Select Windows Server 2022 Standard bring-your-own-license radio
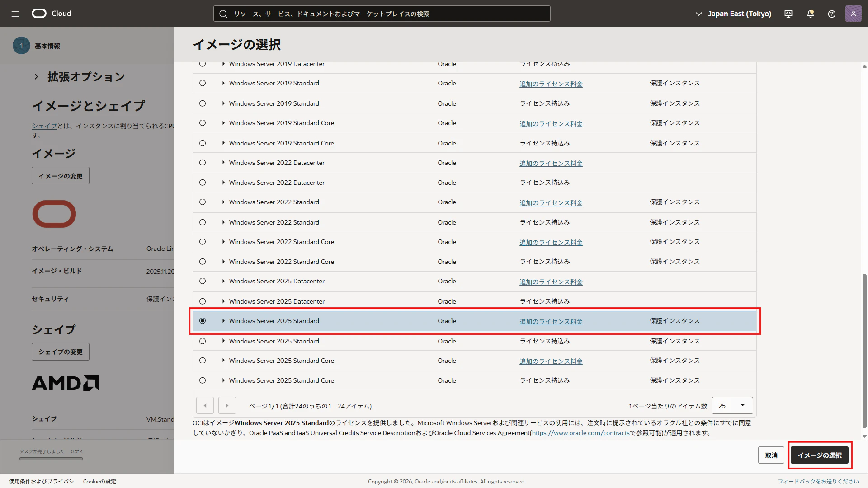Viewport: 868px width, 488px height. point(203,222)
